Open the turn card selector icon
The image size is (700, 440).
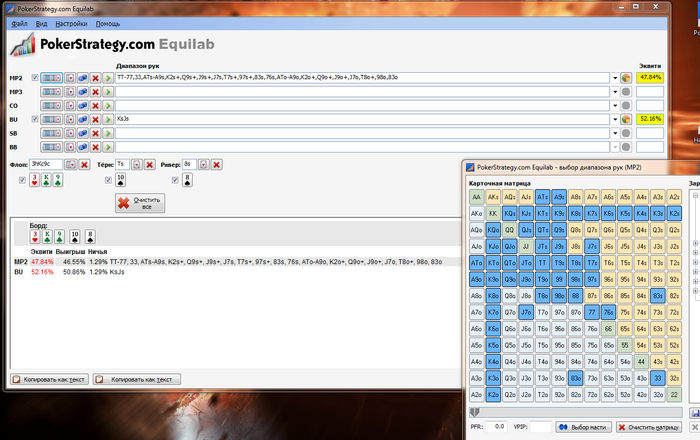pos(137,165)
